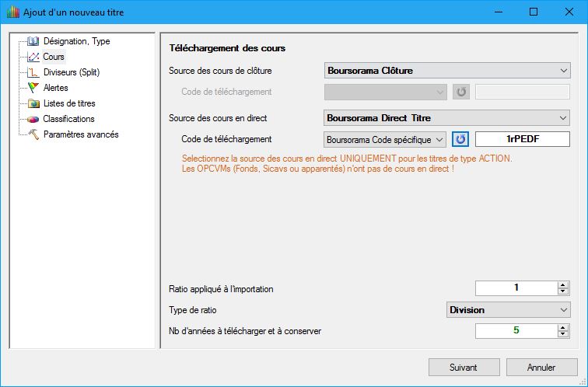Click the Alertes icon in tree
The width and height of the screenshot is (588, 387).
(33, 88)
